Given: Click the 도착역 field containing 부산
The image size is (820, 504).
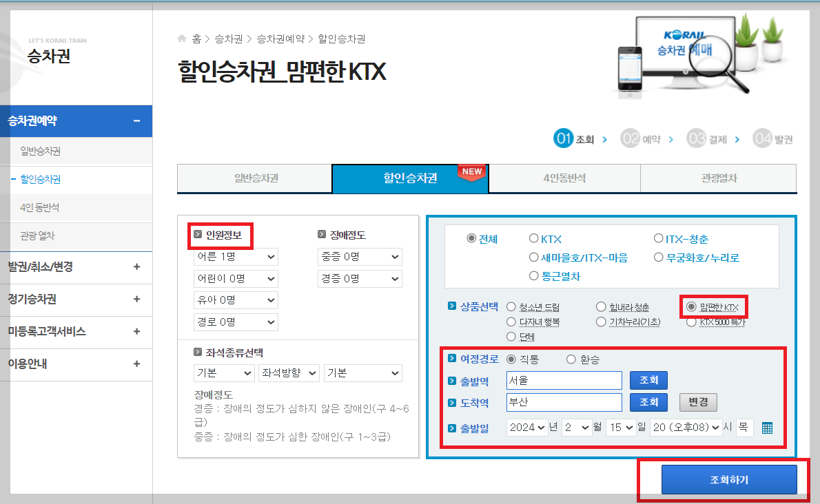Looking at the screenshot, I should 564,402.
